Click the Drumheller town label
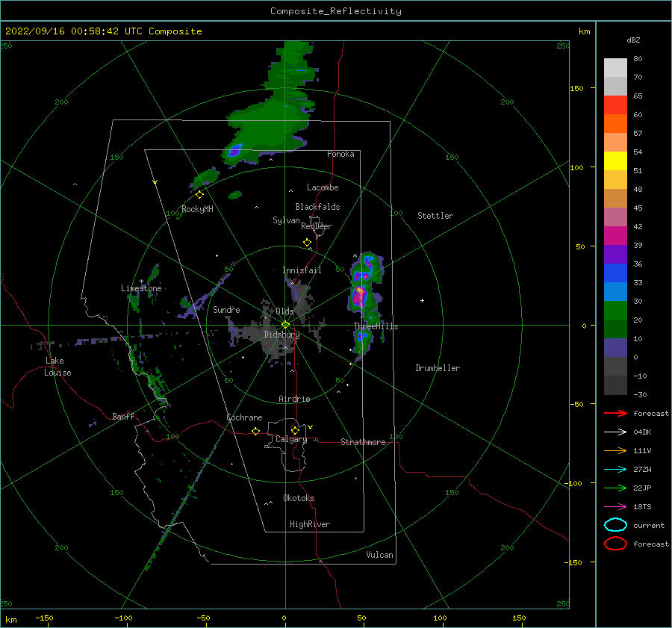Image resolution: width=672 pixels, height=628 pixels. pyautogui.click(x=438, y=368)
